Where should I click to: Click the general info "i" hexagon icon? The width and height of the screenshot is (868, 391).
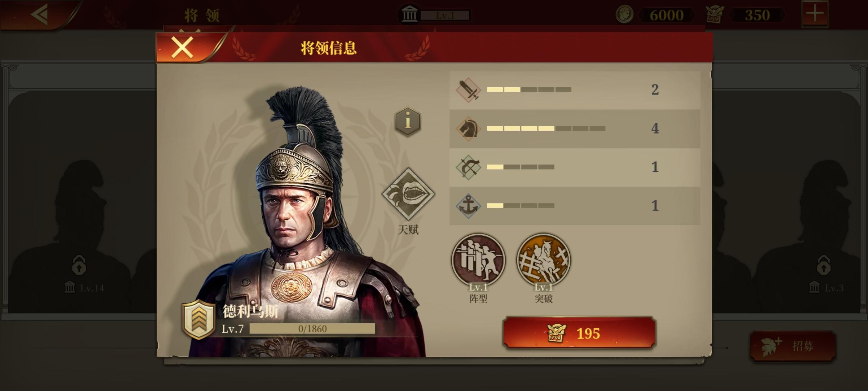(x=408, y=121)
